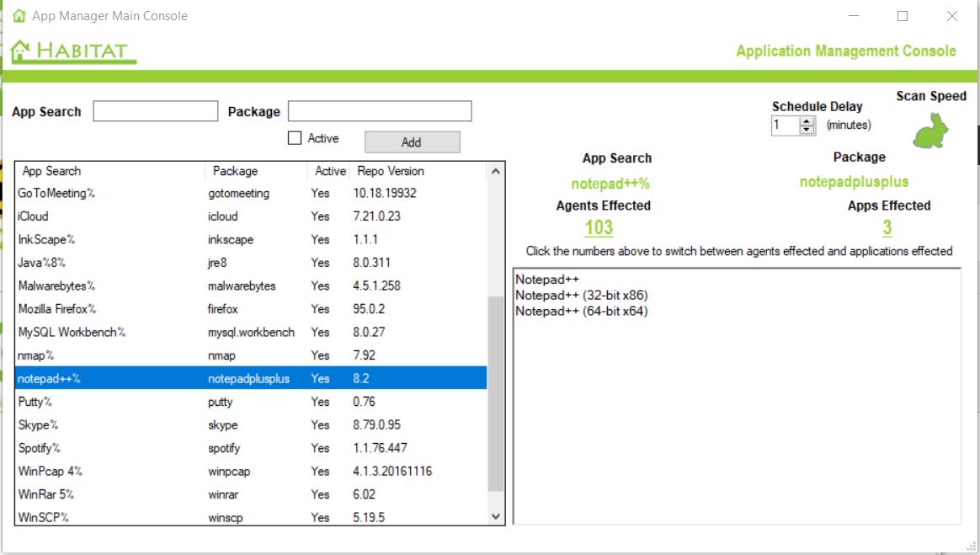Click repo version 4.1.3.20161116
The height and width of the screenshot is (555, 980).
[392, 471]
